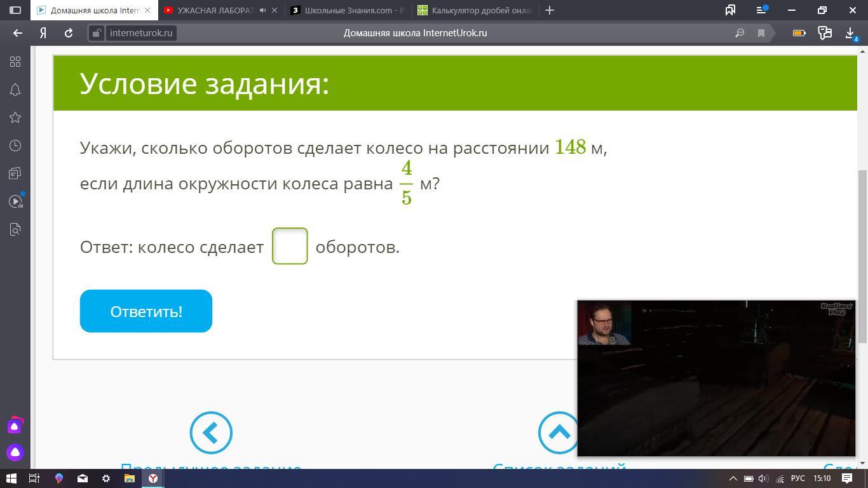This screenshot has height=488, width=868.
Task: Switch to УЖАСНАЯ ЛАБОРАТ YouTube tab
Action: (214, 10)
